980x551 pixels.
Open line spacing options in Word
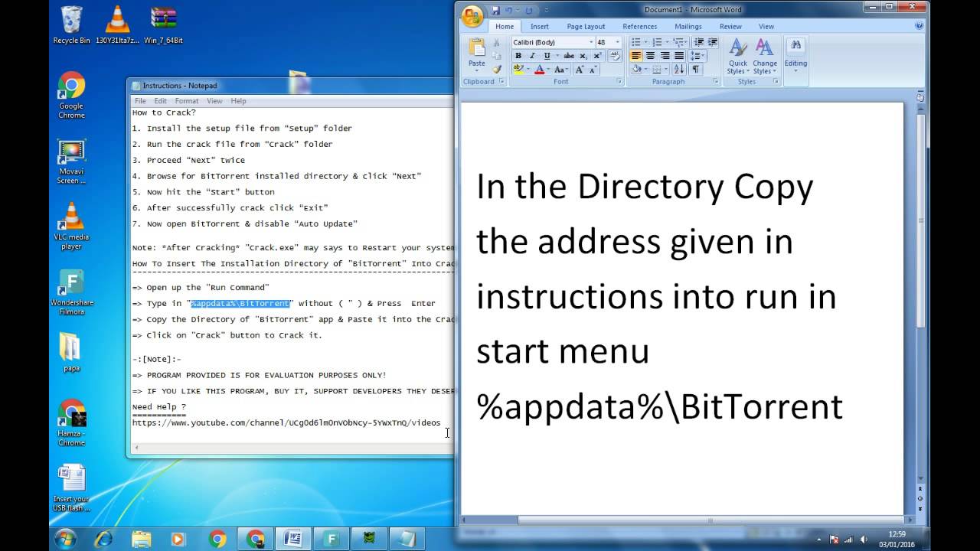point(697,56)
